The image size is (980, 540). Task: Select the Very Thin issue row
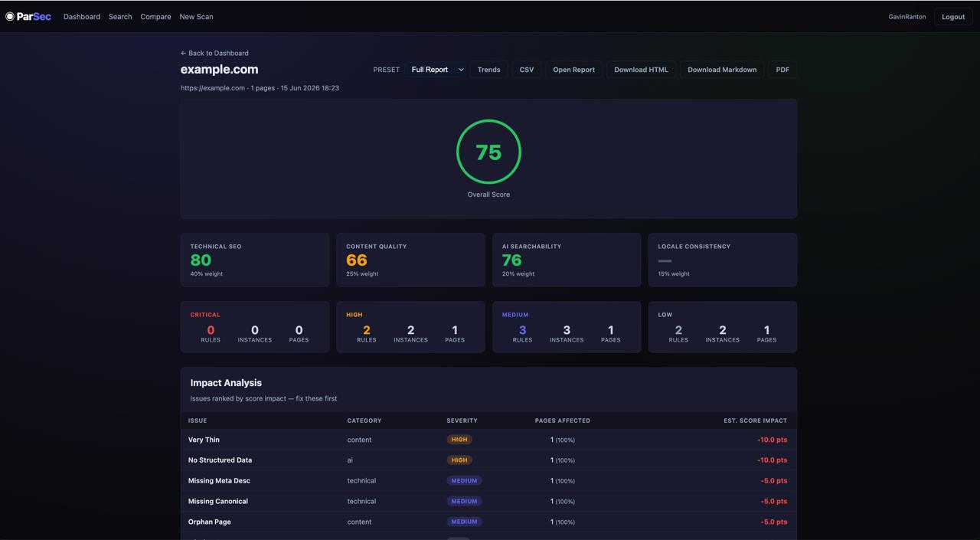point(488,440)
